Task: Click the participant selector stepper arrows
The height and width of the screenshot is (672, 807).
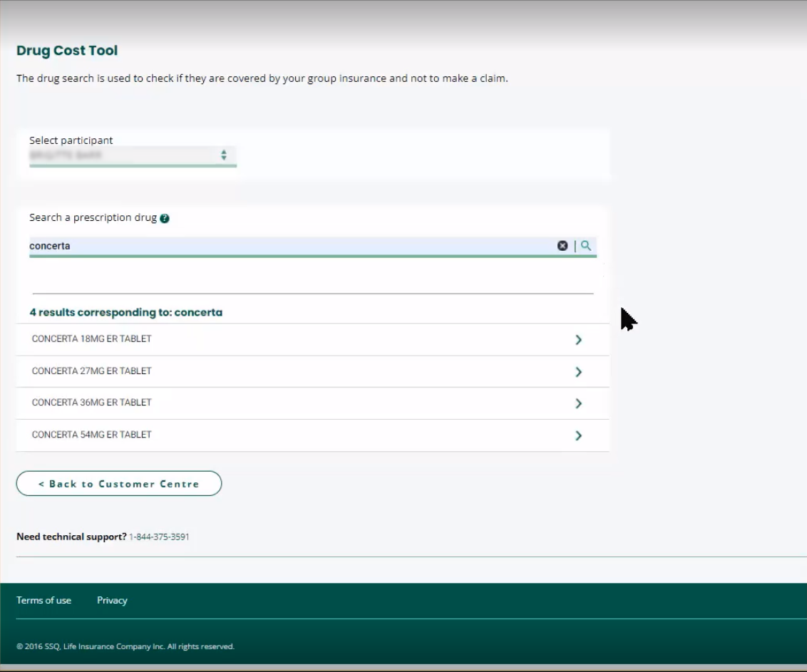Action: click(223, 155)
